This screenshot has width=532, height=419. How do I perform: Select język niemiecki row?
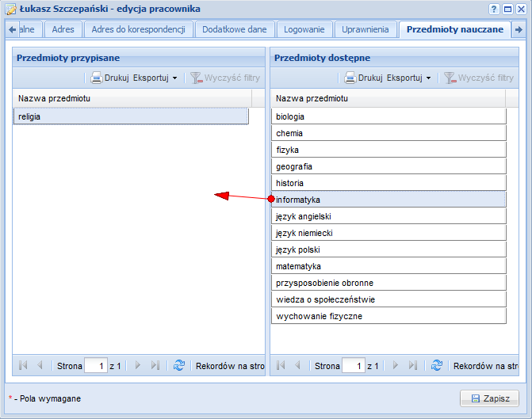point(388,233)
